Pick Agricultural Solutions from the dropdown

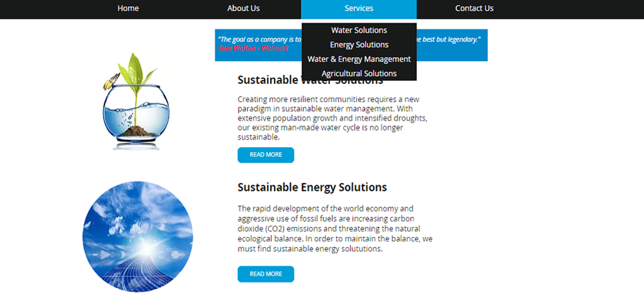[359, 73]
